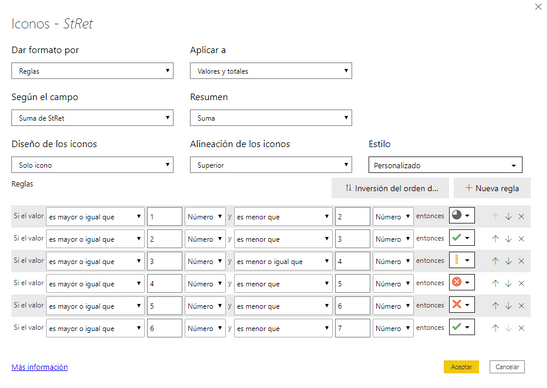Click the lower value field containing 1
The height and width of the screenshot is (388, 547).
pyautogui.click(x=165, y=217)
